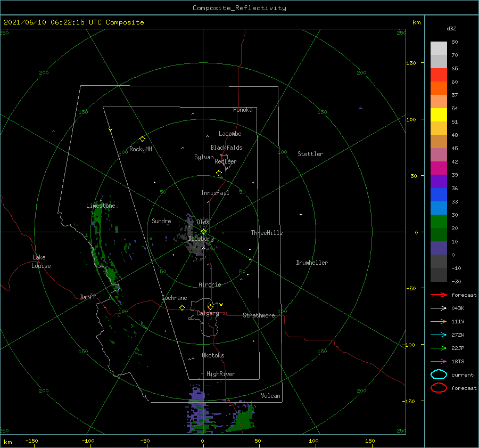
Task: Click the cyan 27ZW arrow legend icon
Action: click(x=439, y=335)
